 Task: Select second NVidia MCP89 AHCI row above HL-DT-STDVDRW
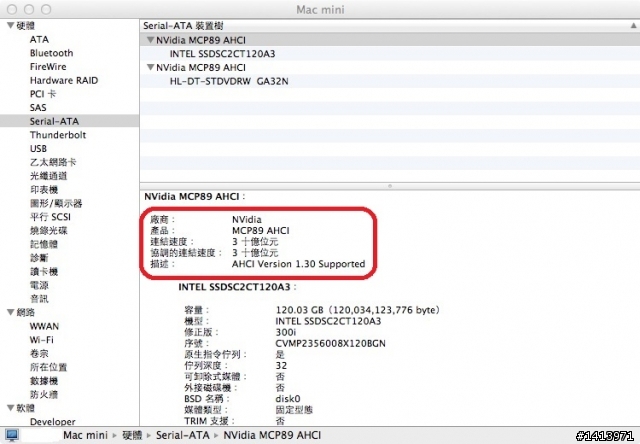(x=390, y=67)
